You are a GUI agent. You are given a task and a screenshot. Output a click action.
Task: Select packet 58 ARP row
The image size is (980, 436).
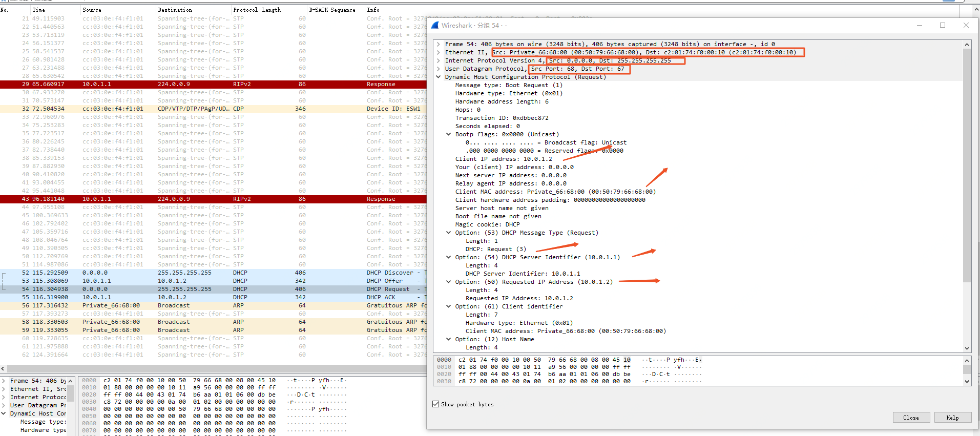click(x=213, y=322)
